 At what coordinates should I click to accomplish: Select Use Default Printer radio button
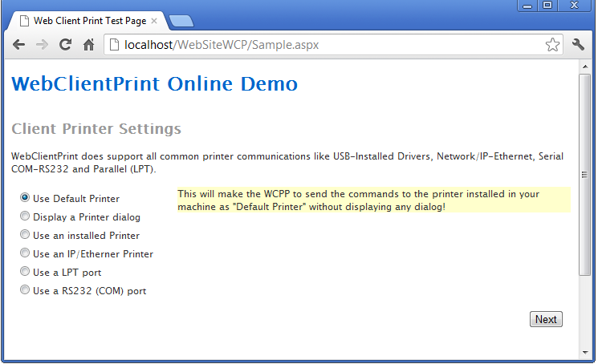[25, 197]
